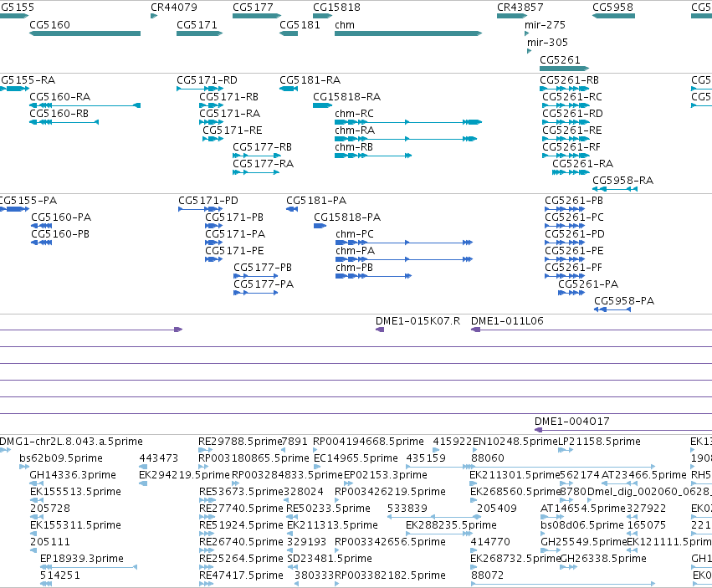Select protein CG5171-PD
712x588 pixels.
pyautogui.click(x=200, y=209)
